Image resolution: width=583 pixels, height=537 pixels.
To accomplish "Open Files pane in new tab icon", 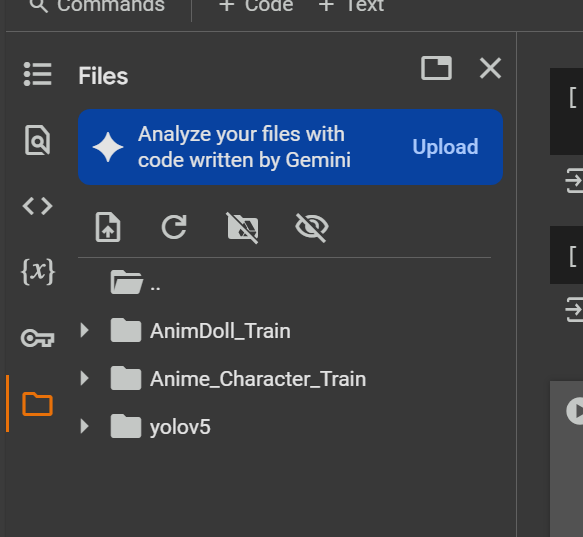I will tap(437, 68).
